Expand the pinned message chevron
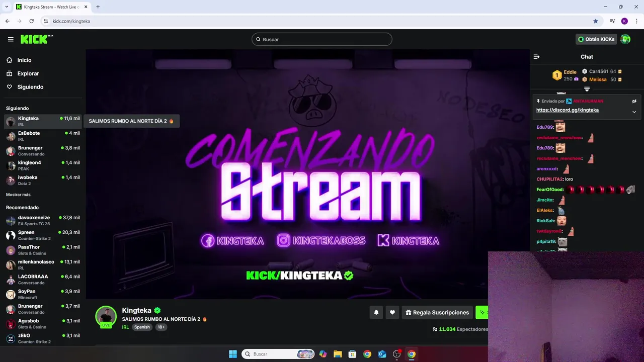This screenshot has height=362, width=644. click(x=634, y=112)
